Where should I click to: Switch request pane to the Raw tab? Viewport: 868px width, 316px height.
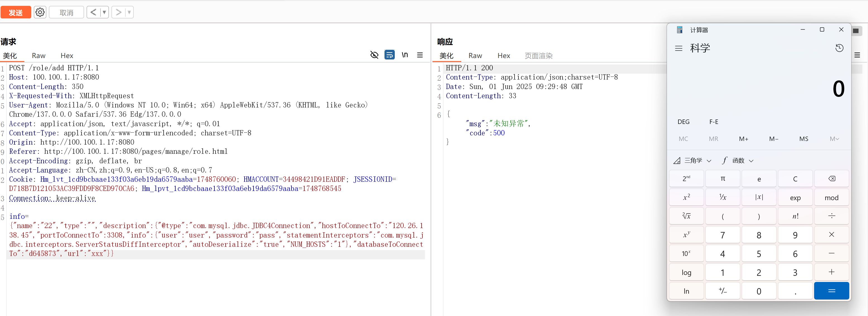(x=39, y=56)
